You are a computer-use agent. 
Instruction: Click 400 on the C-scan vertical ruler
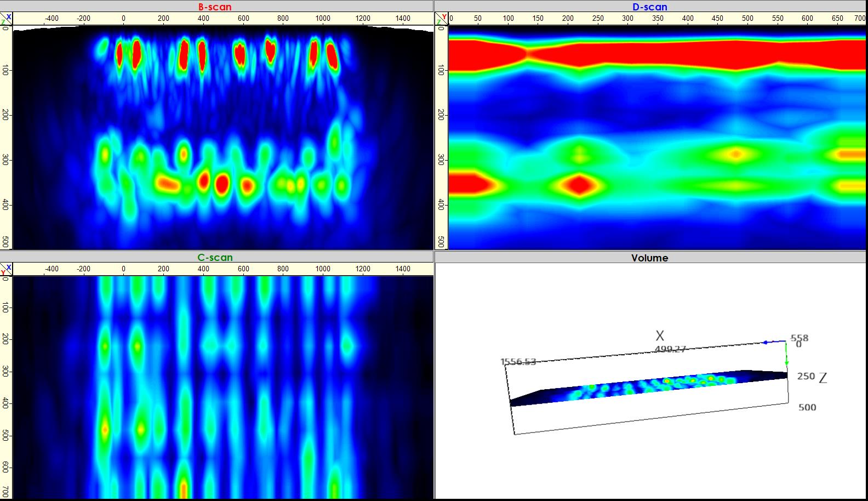(x=5, y=404)
